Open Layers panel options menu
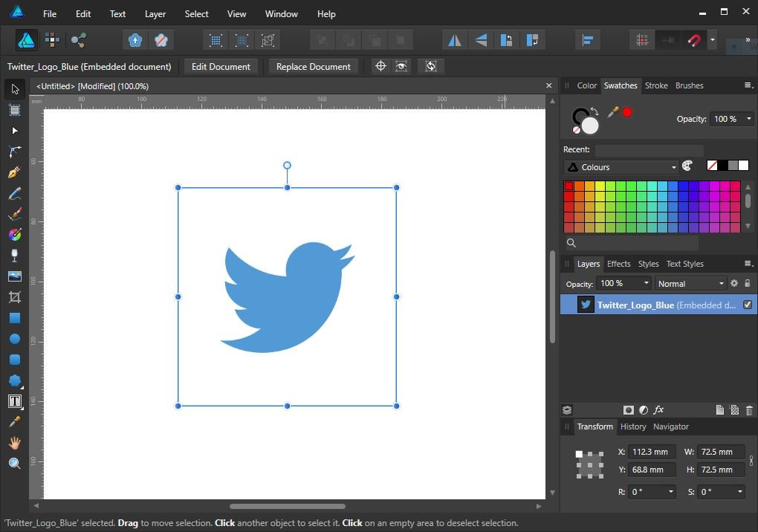 point(748,263)
